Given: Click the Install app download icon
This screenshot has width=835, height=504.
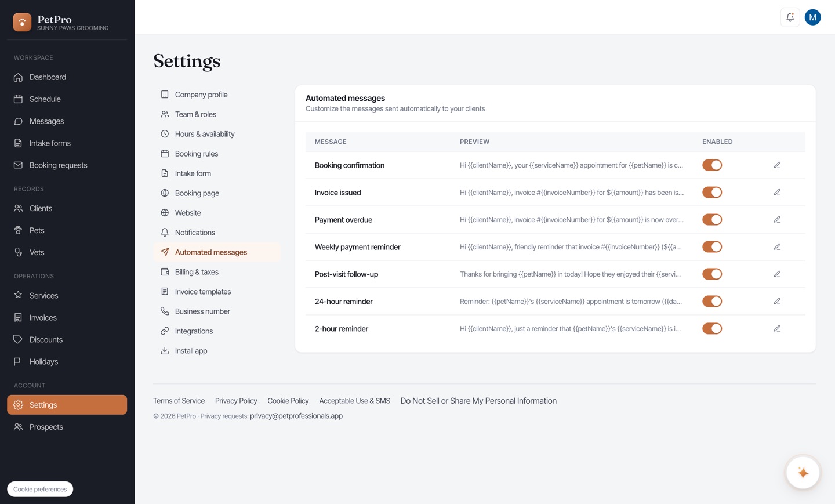Looking at the screenshot, I should click(x=165, y=351).
